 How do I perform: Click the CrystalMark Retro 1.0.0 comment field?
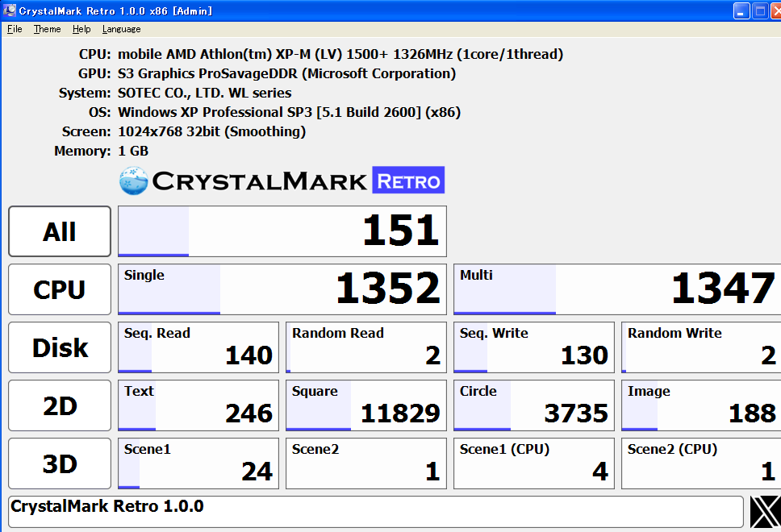tap(376, 512)
